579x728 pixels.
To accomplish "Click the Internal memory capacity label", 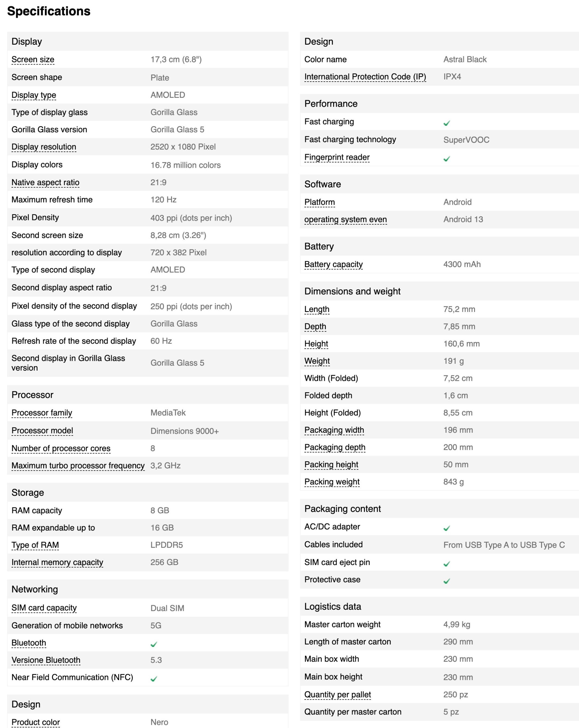I will click(57, 562).
